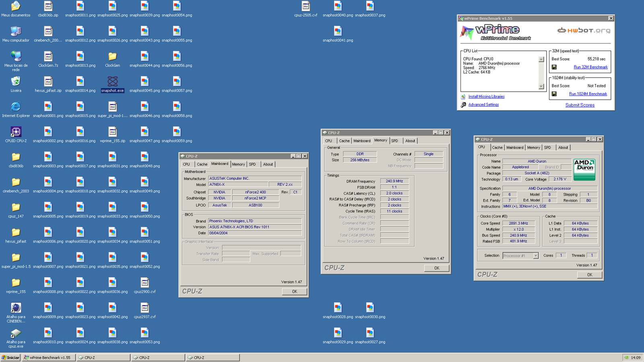Viewport: 644px width, 362px height.
Task: Open the Processor #1 selection dropdown
Action: coord(535,255)
